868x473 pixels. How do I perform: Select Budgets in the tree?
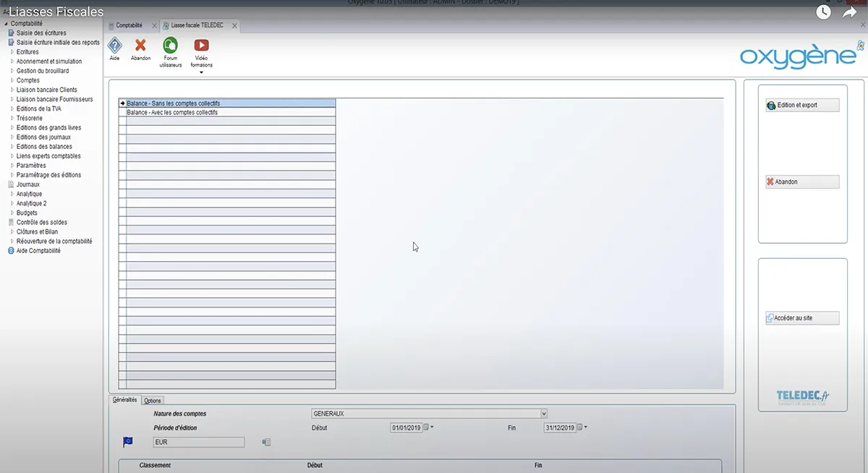pyautogui.click(x=27, y=213)
